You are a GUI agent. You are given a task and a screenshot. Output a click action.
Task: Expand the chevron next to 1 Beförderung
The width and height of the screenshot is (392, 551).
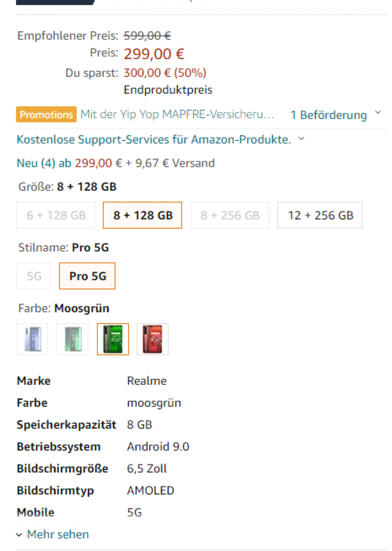point(377,113)
